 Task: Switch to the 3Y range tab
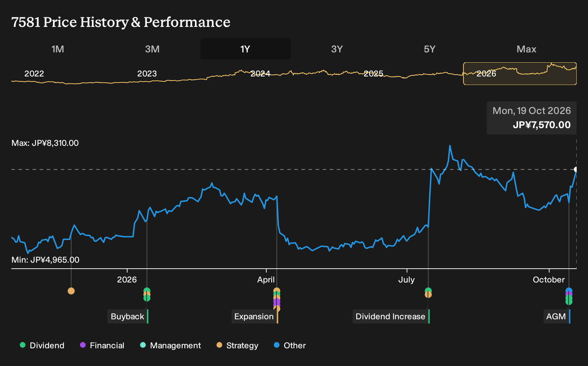coord(337,49)
